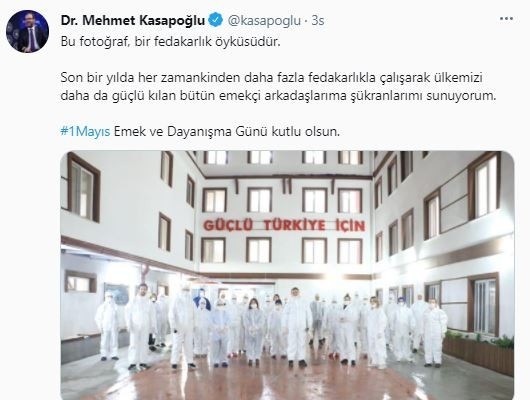The width and height of the screenshot is (530, 400).
Task: Click the wooden planter box at photo's right
Action: coord(478,354)
